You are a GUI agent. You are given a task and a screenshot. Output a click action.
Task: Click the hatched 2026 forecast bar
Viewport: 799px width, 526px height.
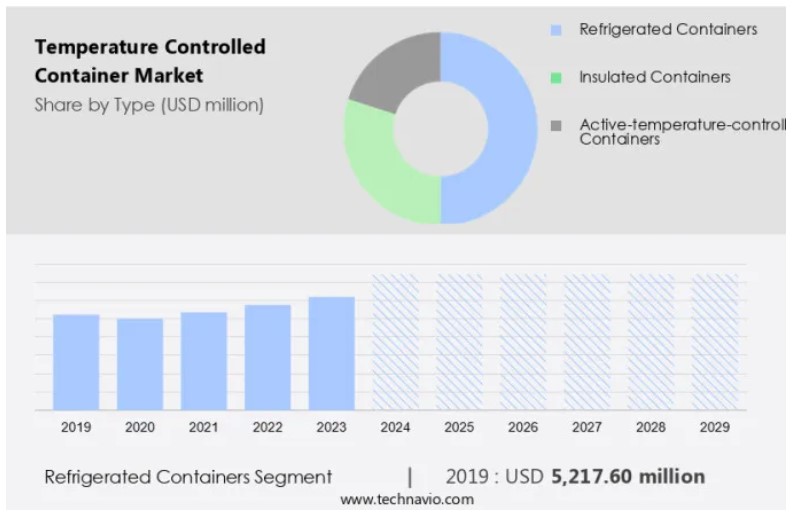(x=523, y=342)
